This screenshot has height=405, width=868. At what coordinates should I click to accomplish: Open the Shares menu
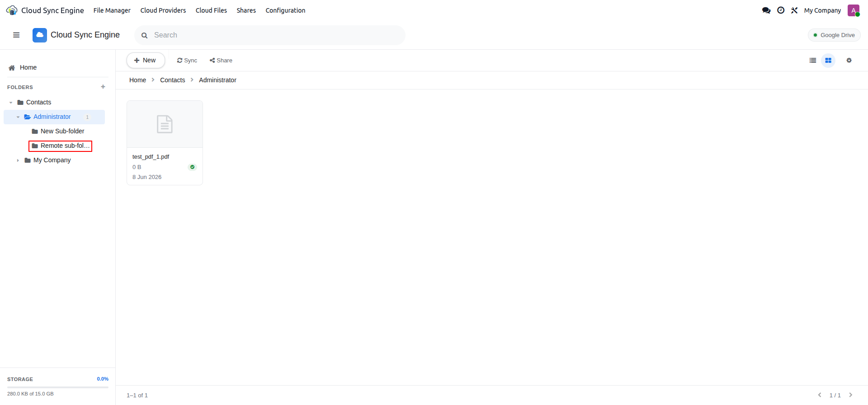click(x=246, y=10)
